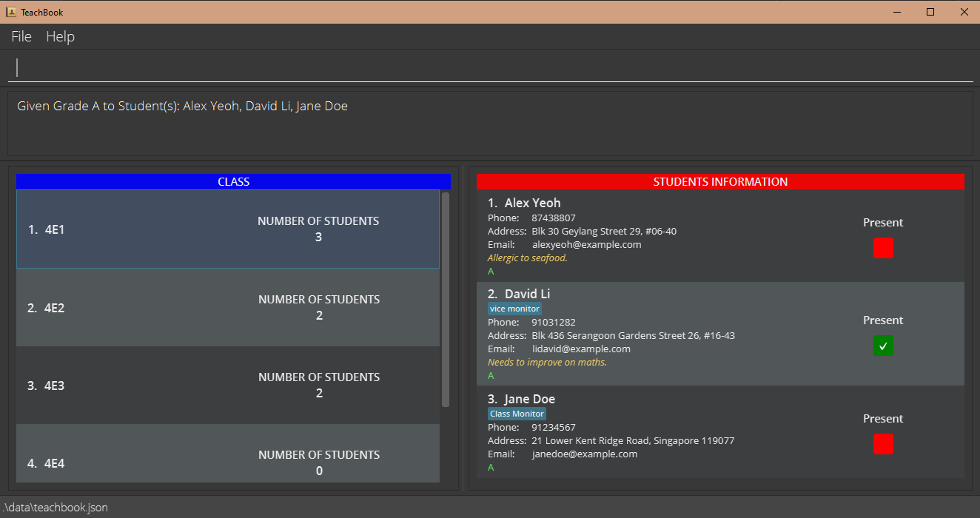Image resolution: width=980 pixels, height=518 pixels.
Task: Click the command input text field
Action: pos(490,67)
